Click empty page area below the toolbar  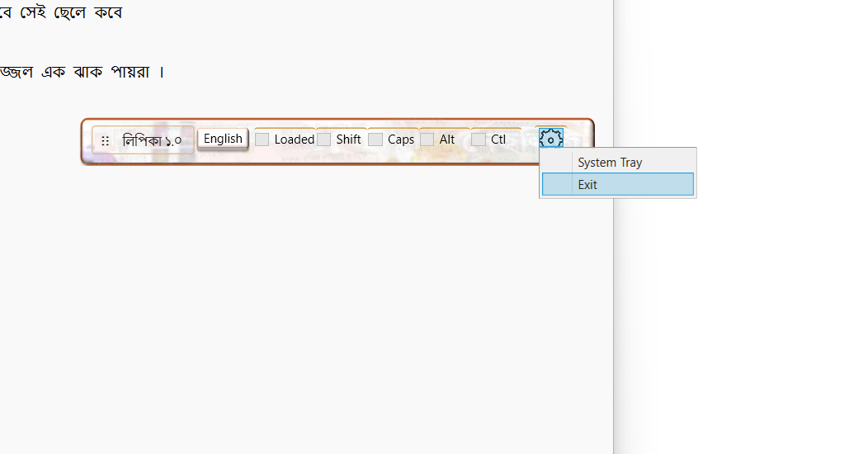pos(305,314)
